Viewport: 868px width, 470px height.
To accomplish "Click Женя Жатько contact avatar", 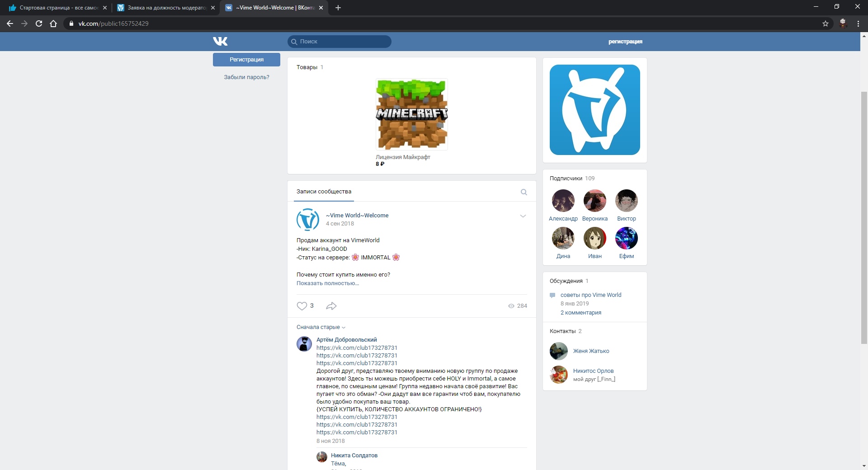I will tap(559, 351).
